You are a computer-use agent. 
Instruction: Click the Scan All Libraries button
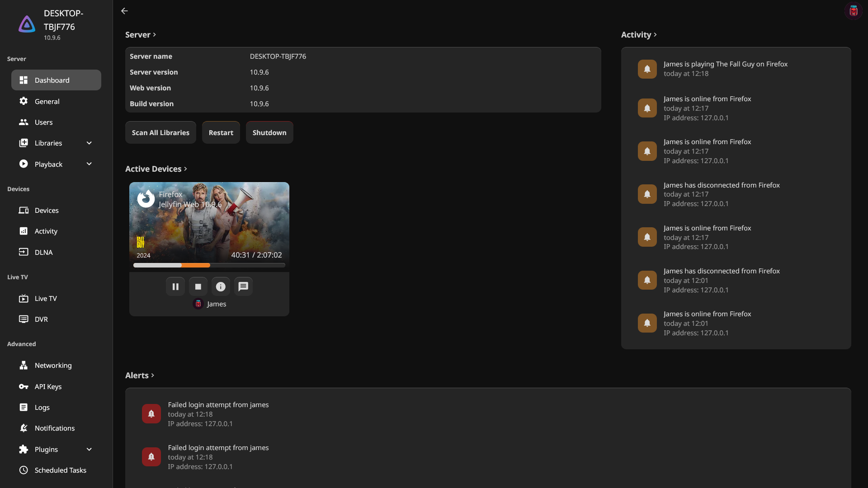pos(160,131)
